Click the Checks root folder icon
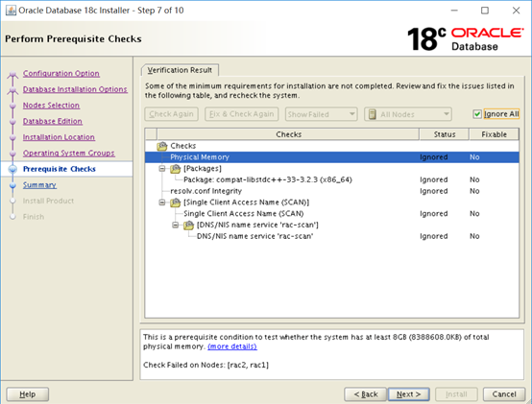 click(x=162, y=146)
